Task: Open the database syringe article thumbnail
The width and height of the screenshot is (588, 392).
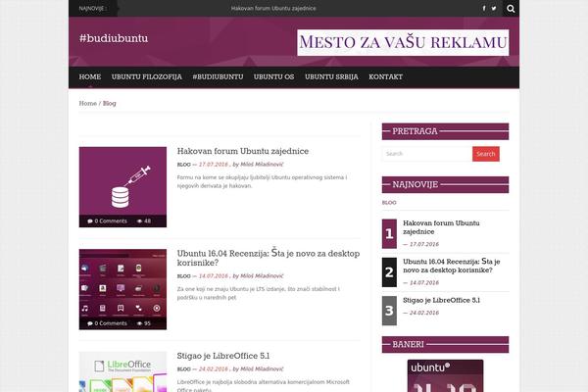Action: tap(122, 187)
